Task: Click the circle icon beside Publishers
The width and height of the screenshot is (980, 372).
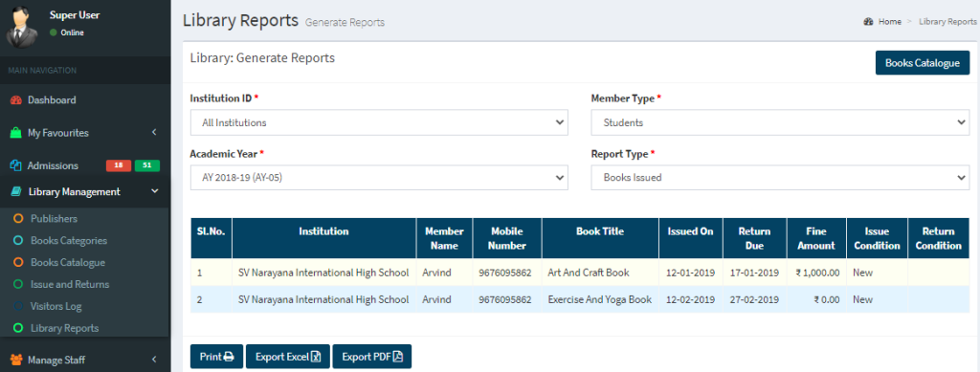Action: pyautogui.click(x=18, y=219)
